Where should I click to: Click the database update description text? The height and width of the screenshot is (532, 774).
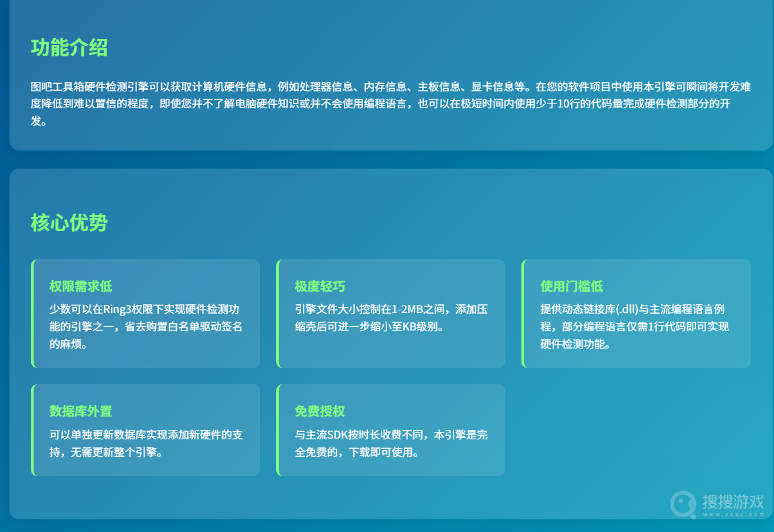[146, 443]
